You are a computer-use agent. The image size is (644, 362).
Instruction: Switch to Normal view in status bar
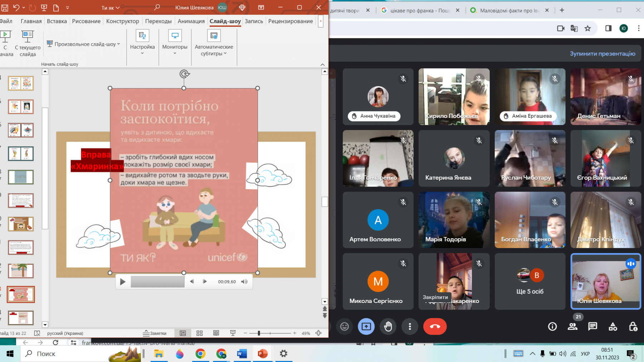183,333
